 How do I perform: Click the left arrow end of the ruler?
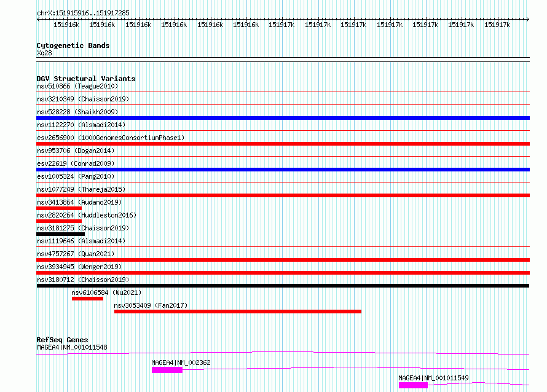[x=38, y=20]
